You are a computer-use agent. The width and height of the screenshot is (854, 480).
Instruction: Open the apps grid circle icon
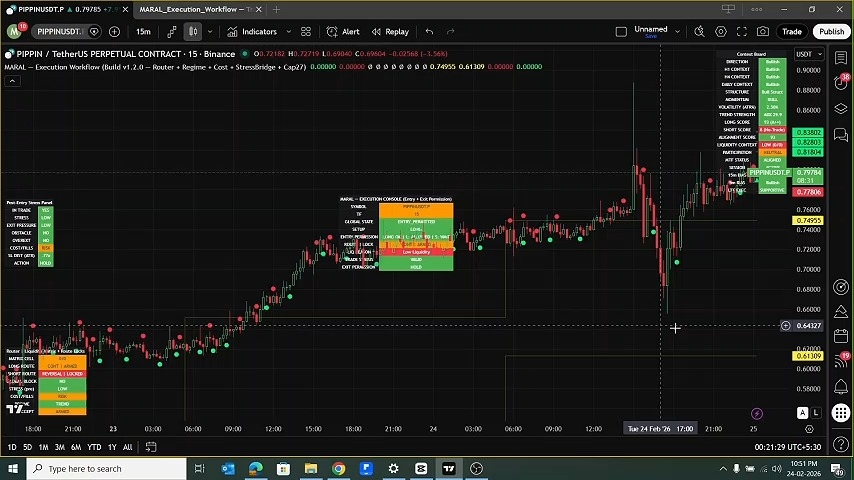841,412
